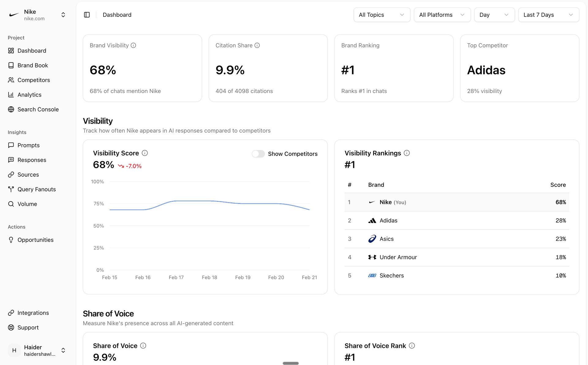Select the Dashboard icon in the sidebar
588x365 pixels.
(11, 51)
